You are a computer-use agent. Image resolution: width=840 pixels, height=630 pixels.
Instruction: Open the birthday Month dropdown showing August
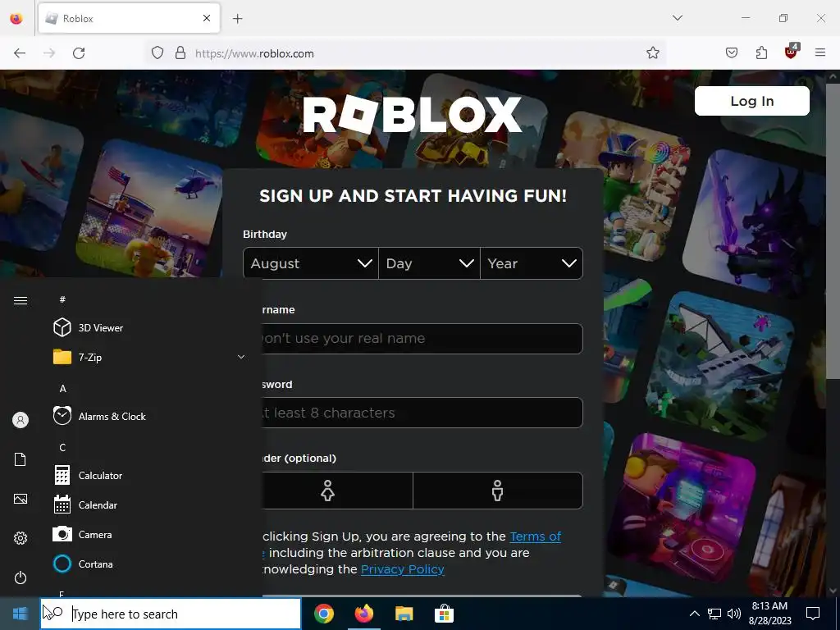[x=311, y=263]
